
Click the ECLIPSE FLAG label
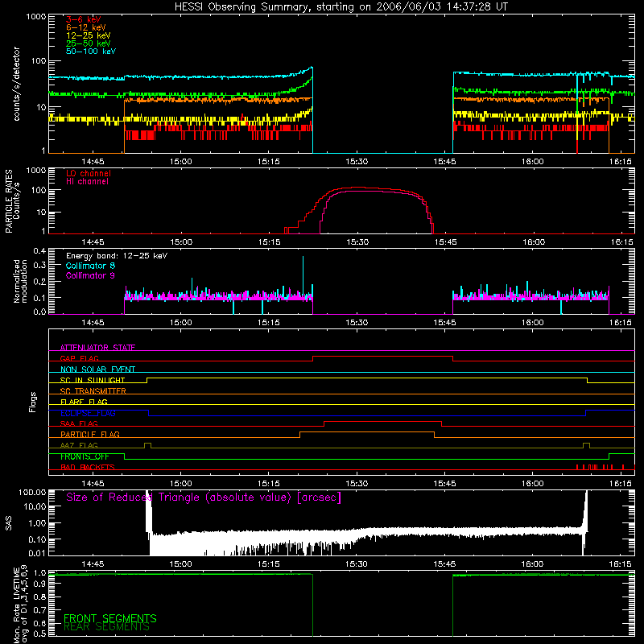(x=88, y=413)
